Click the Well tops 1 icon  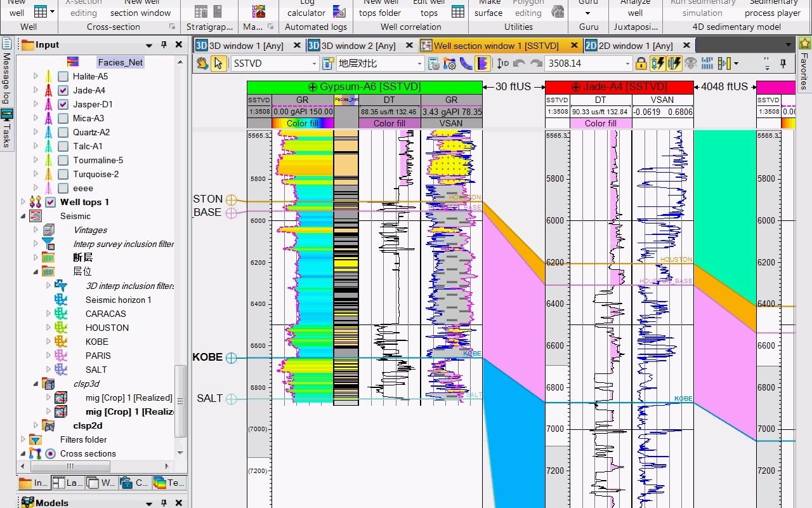click(36, 202)
